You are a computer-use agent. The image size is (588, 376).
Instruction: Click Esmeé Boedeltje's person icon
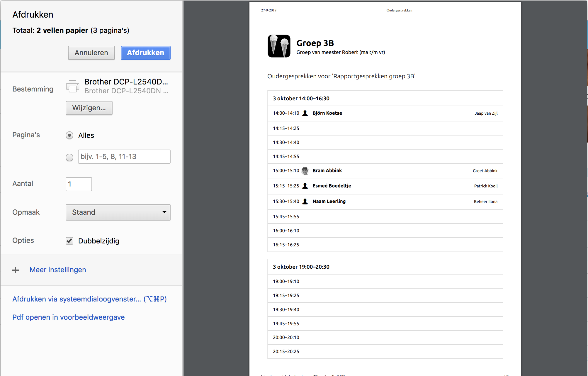[305, 186]
